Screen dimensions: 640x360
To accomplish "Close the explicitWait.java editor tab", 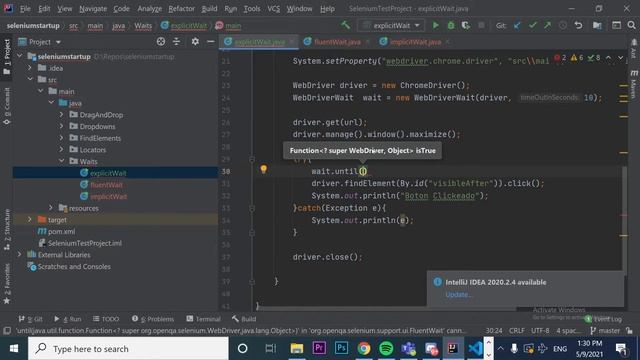I will coord(292,42).
